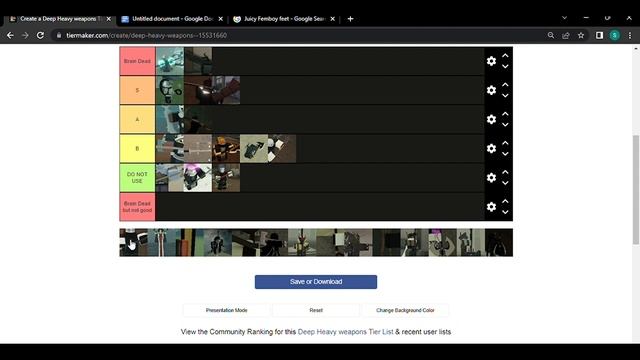
Task: Select first weapon image in S tier
Action: pos(170,90)
